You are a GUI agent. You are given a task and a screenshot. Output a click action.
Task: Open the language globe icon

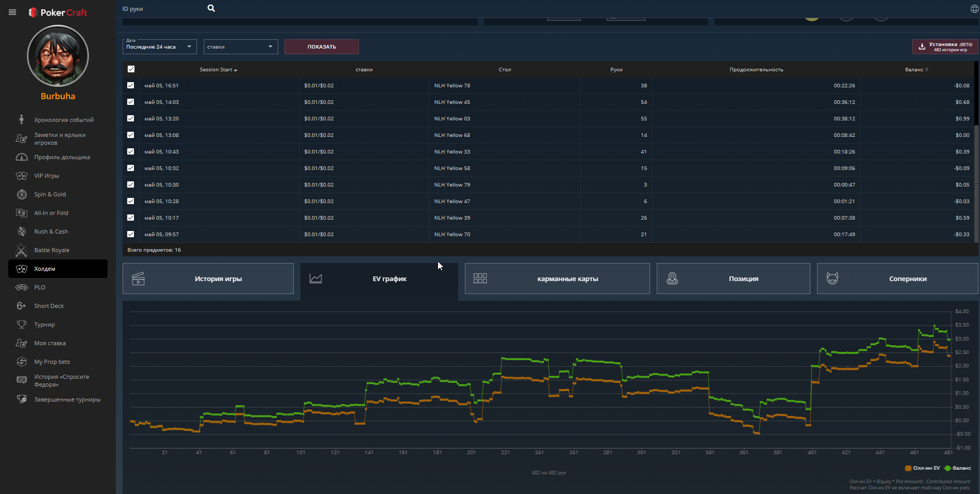click(975, 9)
